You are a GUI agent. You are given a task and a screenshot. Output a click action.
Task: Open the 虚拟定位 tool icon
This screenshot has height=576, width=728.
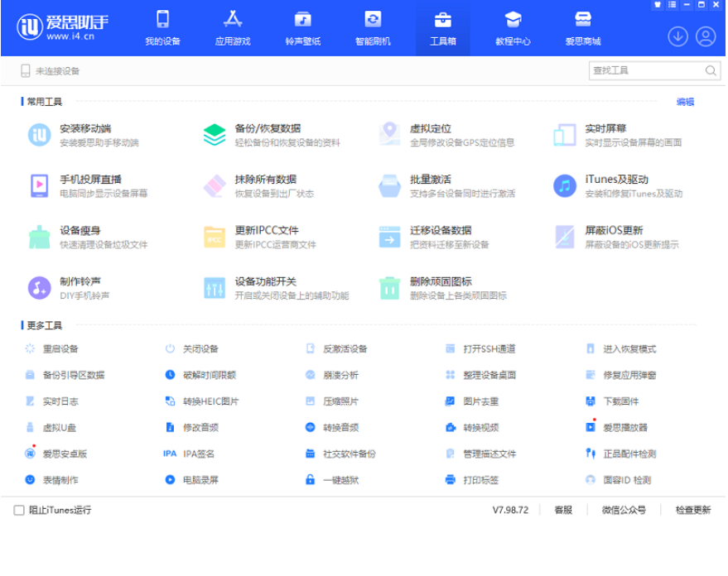point(389,134)
